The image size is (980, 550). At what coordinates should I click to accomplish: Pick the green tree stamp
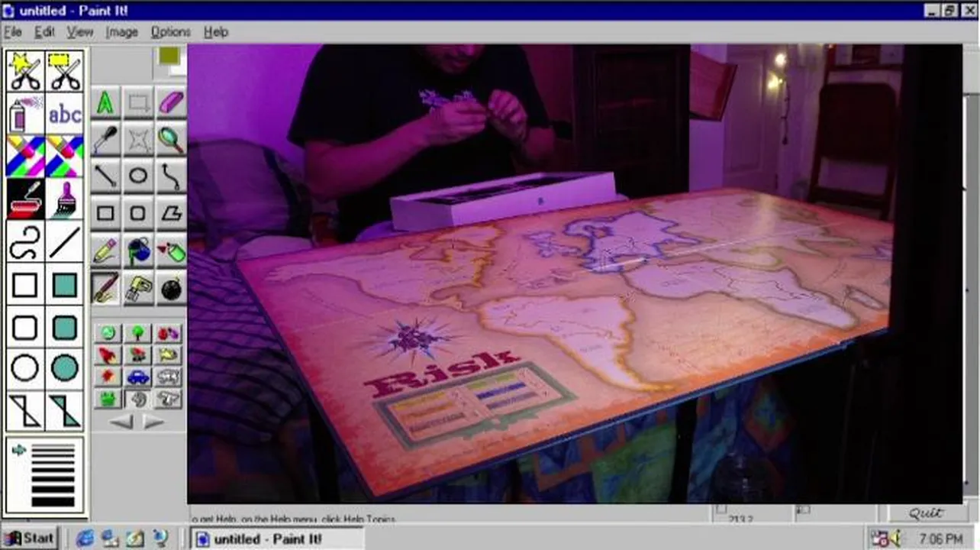138,333
